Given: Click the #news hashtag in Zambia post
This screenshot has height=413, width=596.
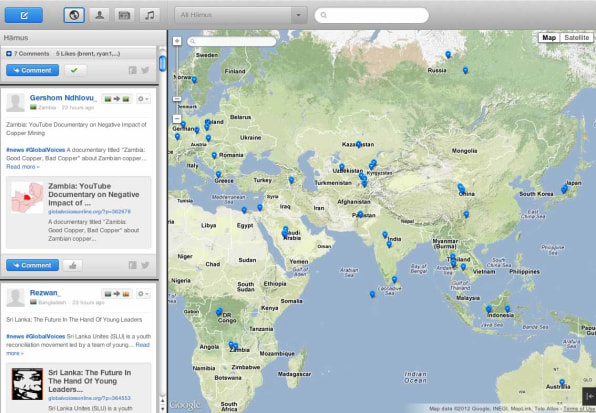Looking at the screenshot, I should point(15,150).
